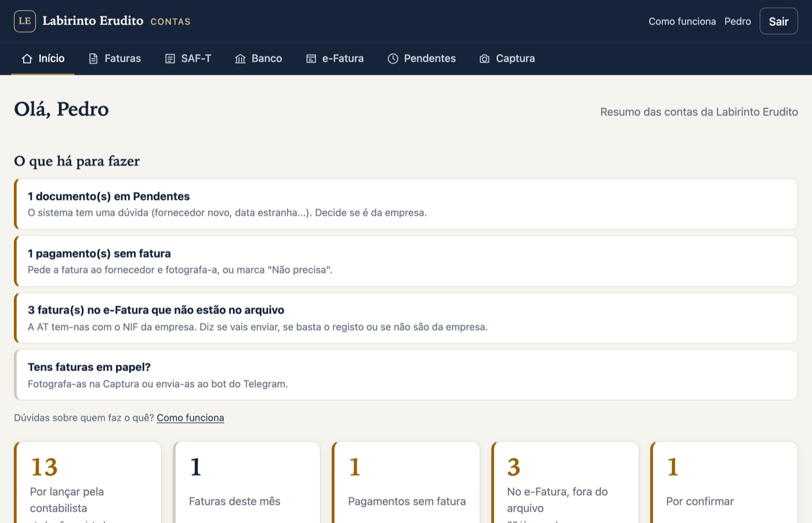The height and width of the screenshot is (523, 812).
Task: Open the '3 fatura(s) no e-Fatura' card
Action: 406,318
